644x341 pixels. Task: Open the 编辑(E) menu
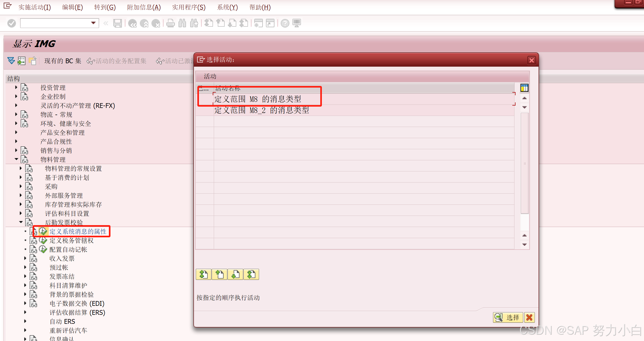point(72,7)
